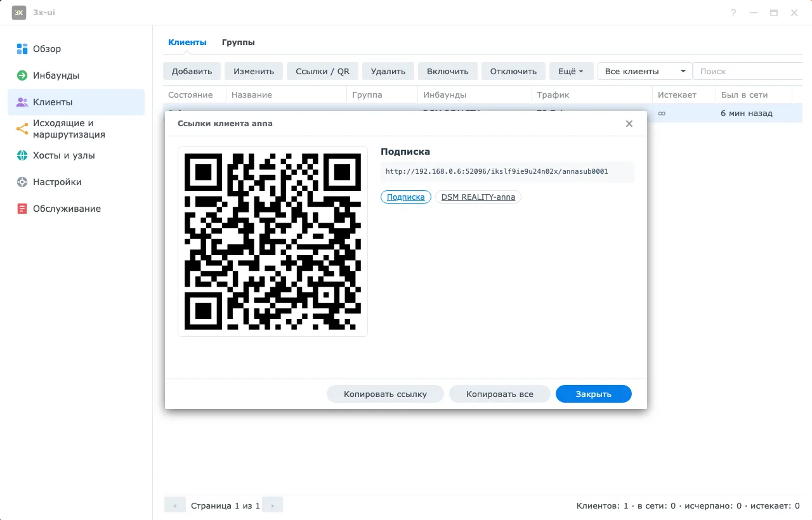Click the Включить button
The width and height of the screenshot is (812, 520).
[448, 71]
